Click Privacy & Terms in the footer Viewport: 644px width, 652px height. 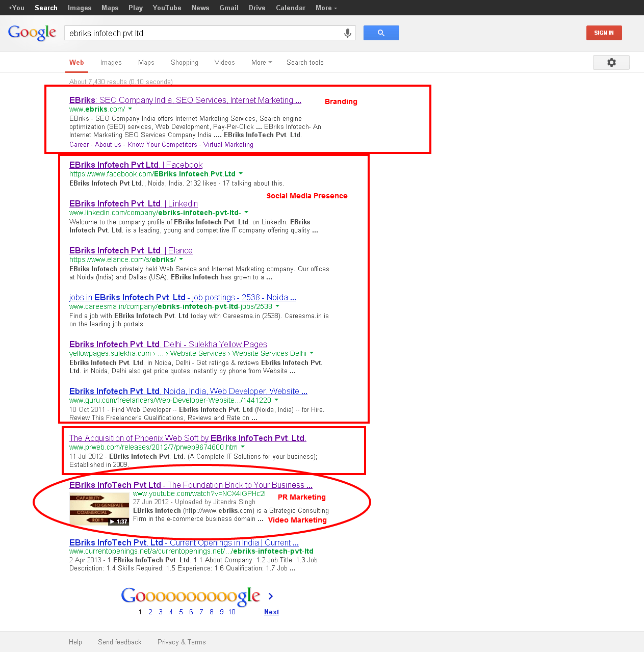tap(182, 642)
